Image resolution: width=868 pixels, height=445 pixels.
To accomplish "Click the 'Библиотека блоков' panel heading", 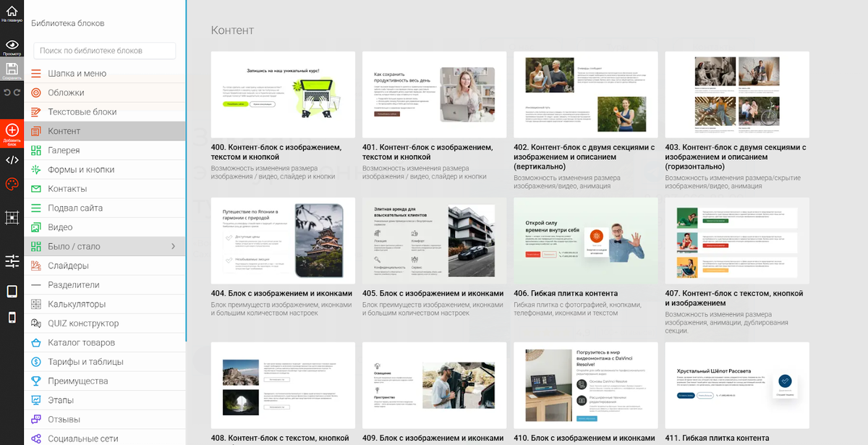I will point(68,23).
